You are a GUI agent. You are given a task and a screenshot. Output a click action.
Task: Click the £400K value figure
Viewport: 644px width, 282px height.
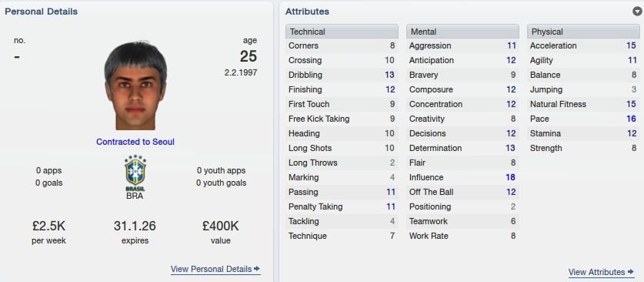click(x=221, y=226)
